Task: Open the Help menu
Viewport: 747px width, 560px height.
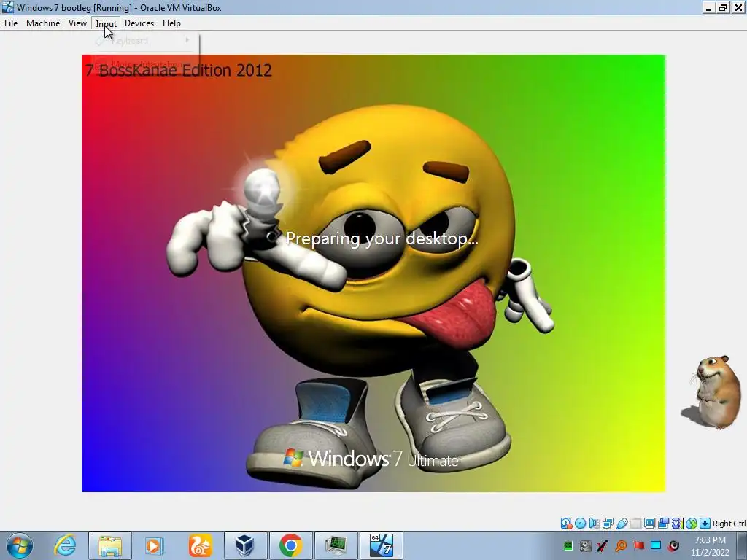Action: tap(171, 23)
